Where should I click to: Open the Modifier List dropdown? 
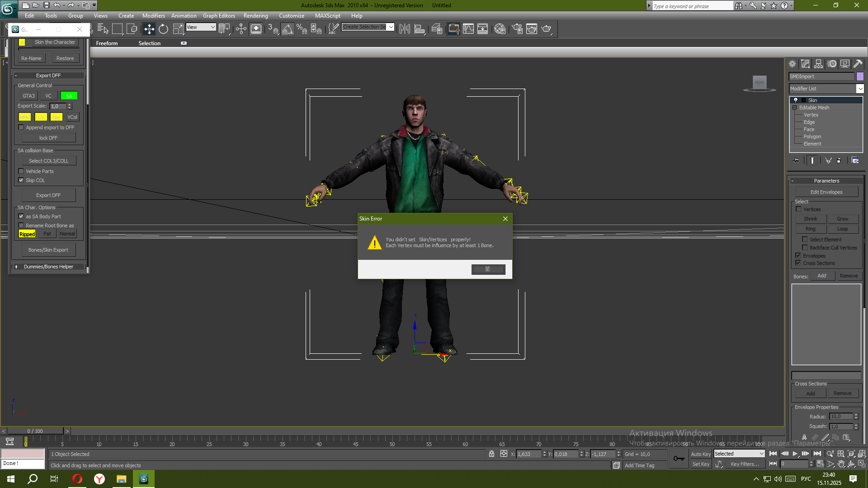pos(860,89)
